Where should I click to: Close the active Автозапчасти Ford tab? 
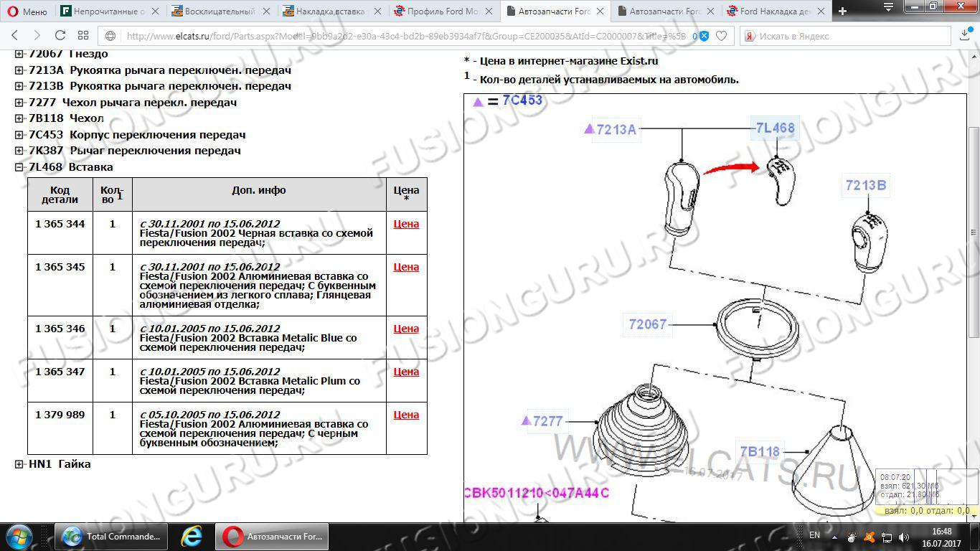(x=599, y=11)
